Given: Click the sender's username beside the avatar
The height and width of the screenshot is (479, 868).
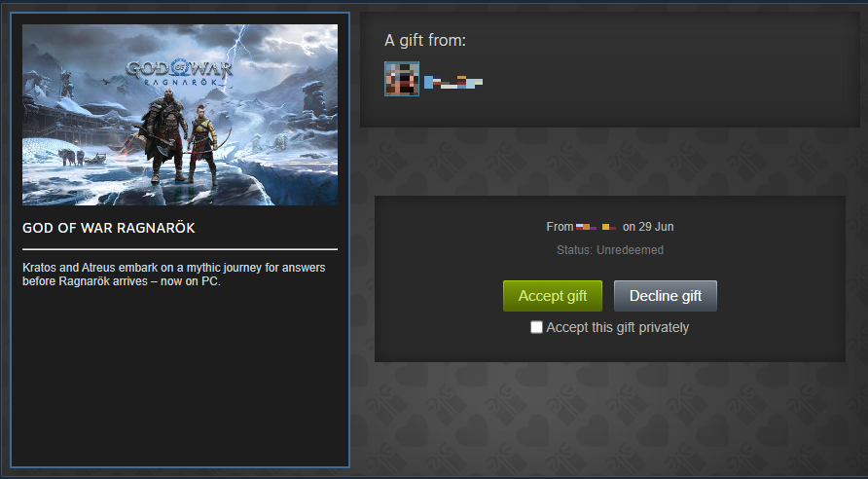Looking at the screenshot, I should coord(453,83).
